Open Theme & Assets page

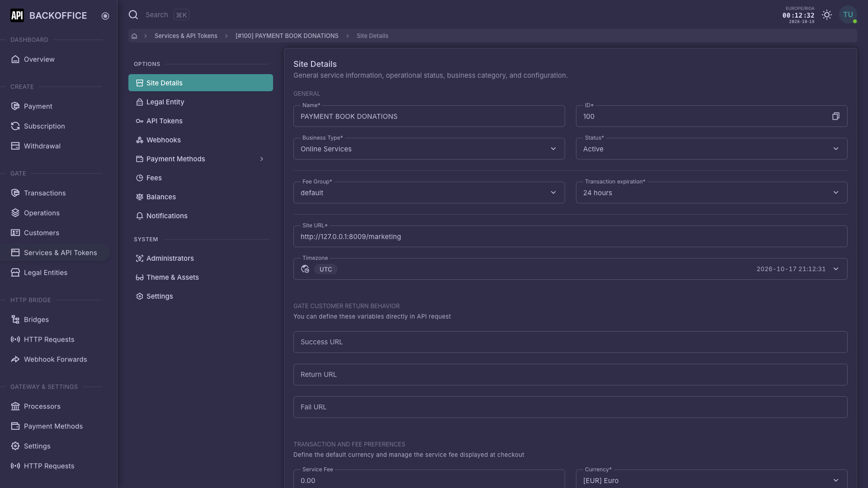pyautogui.click(x=201, y=277)
